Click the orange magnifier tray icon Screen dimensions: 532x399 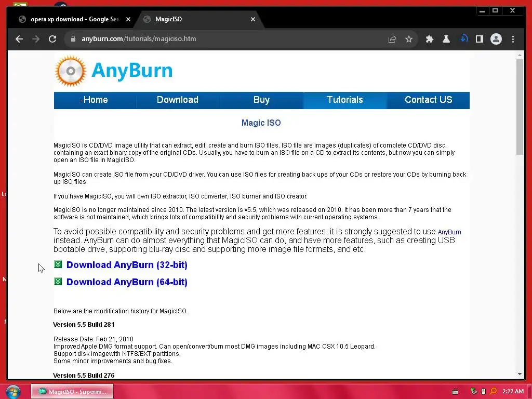pos(494,392)
